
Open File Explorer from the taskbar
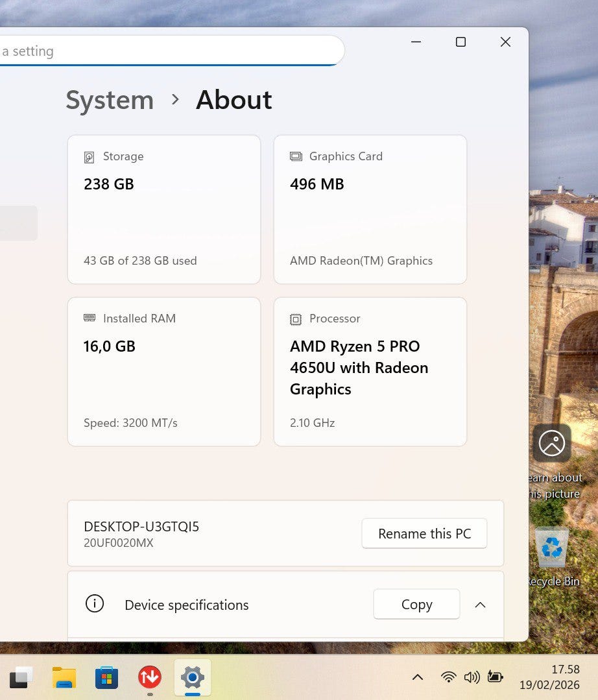click(64, 677)
